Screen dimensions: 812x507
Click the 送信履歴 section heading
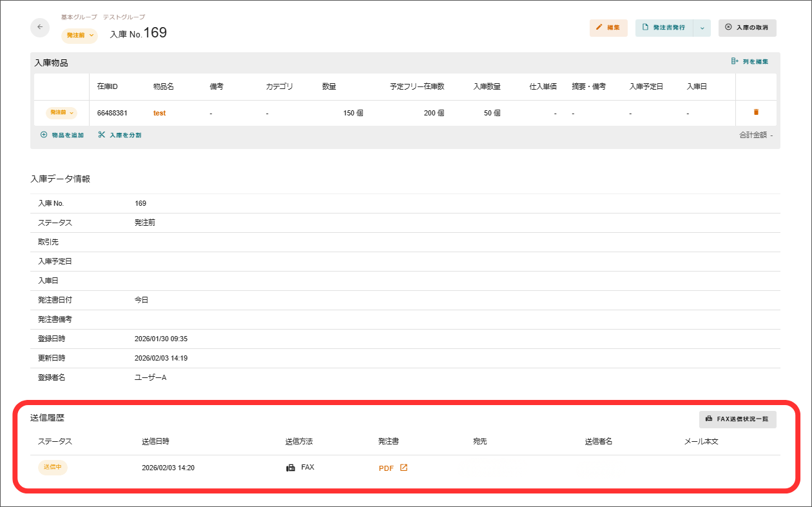[48, 417]
